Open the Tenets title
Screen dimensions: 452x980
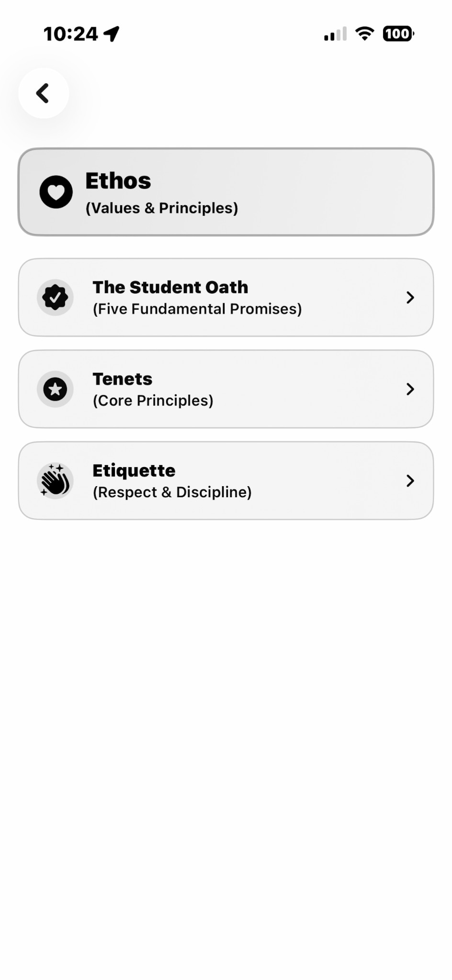coord(122,379)
